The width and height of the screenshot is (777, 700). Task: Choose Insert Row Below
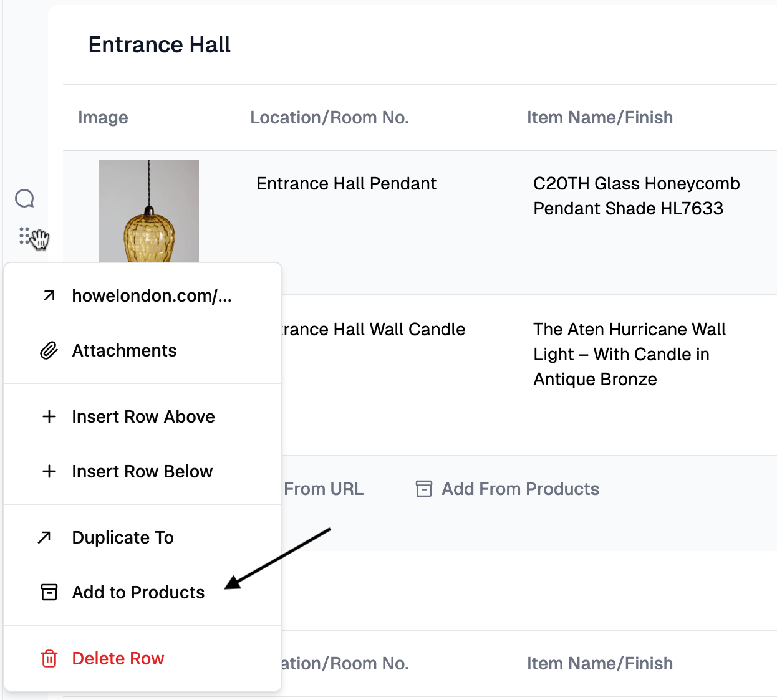(142, 471)
